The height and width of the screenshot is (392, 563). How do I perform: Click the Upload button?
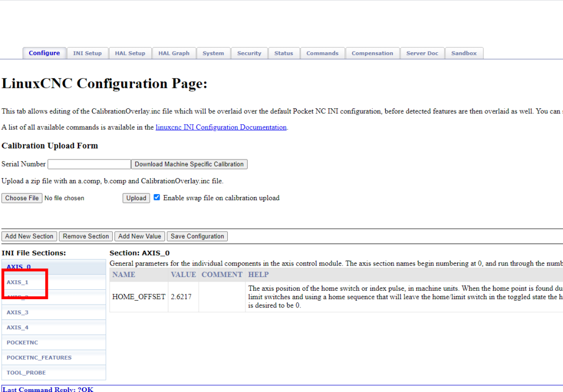(136, 198)
